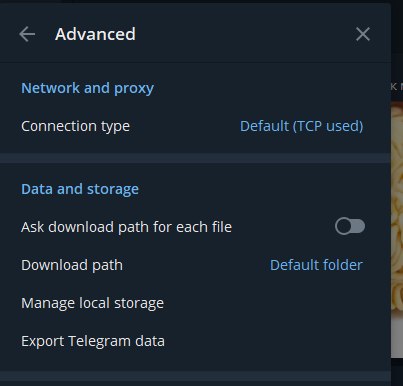This screenshot has width=403, height=386.
Task: Open the Download path option
Action: point(195,265)
